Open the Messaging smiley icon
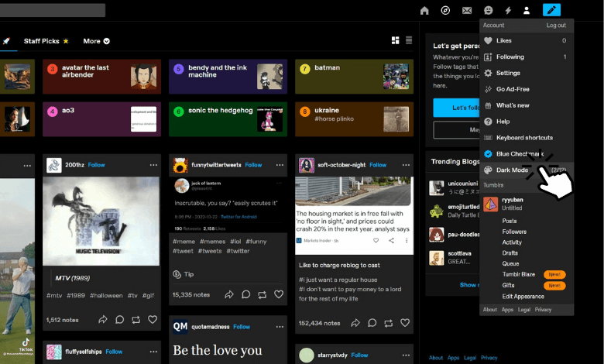The width and height of the screenshot is (604, 364). (x=488, y=10)
